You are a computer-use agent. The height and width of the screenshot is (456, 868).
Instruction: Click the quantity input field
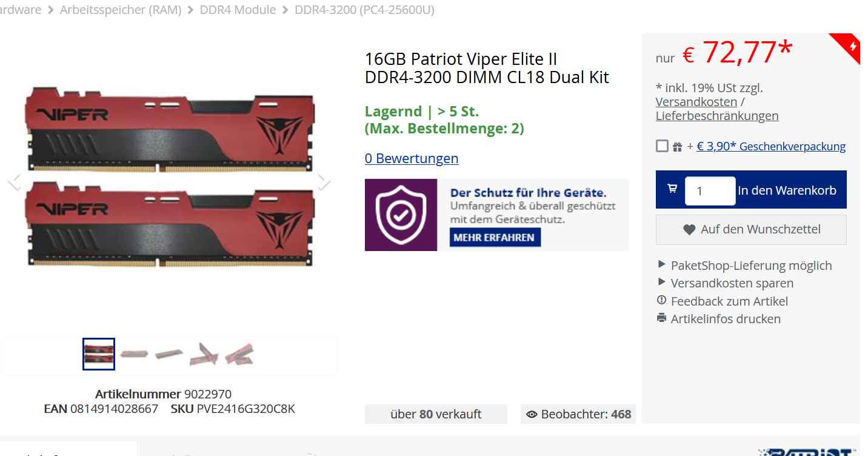[x=710, y=190]
